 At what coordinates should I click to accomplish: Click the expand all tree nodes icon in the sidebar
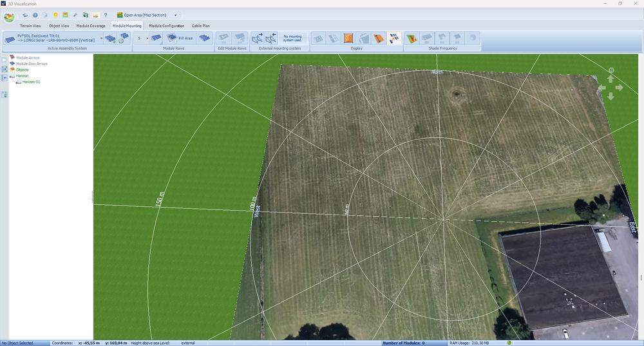tap(5, 69)
